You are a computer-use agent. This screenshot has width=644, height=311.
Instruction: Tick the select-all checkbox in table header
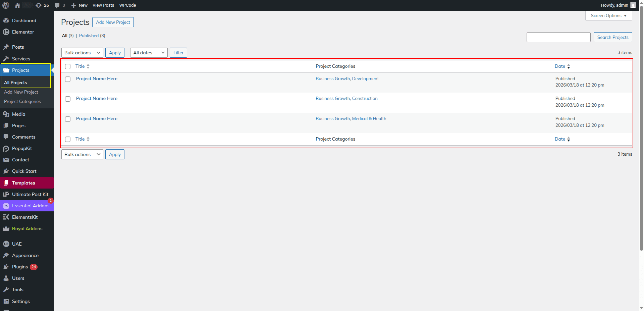tap(68, 66)
